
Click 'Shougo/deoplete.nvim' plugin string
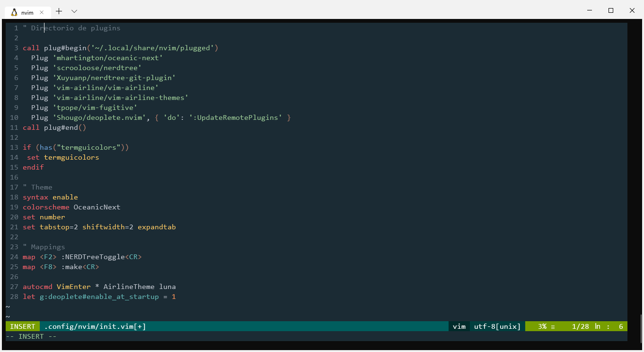coord(99,117)
